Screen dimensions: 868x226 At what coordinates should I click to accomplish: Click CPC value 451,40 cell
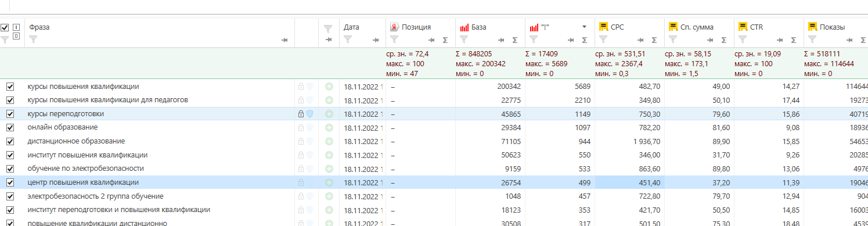click(629, 182)
